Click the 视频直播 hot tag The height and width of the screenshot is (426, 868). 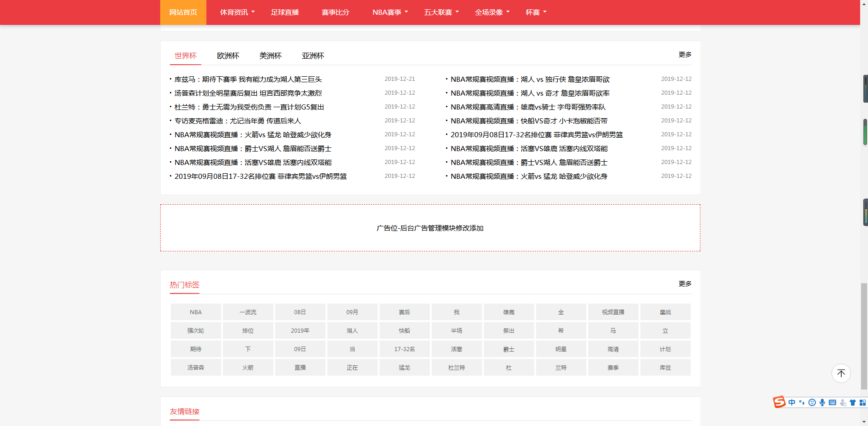tap(613, 312)
